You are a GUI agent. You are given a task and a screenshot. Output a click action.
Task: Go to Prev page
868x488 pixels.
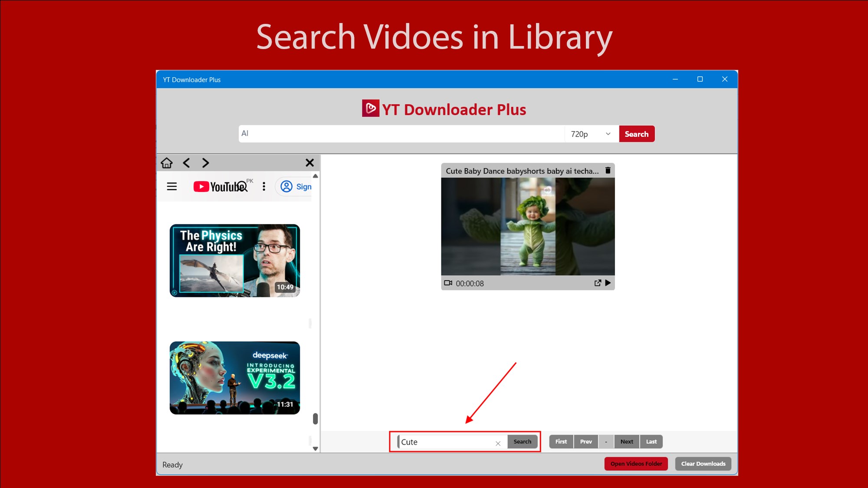(586, 442)
